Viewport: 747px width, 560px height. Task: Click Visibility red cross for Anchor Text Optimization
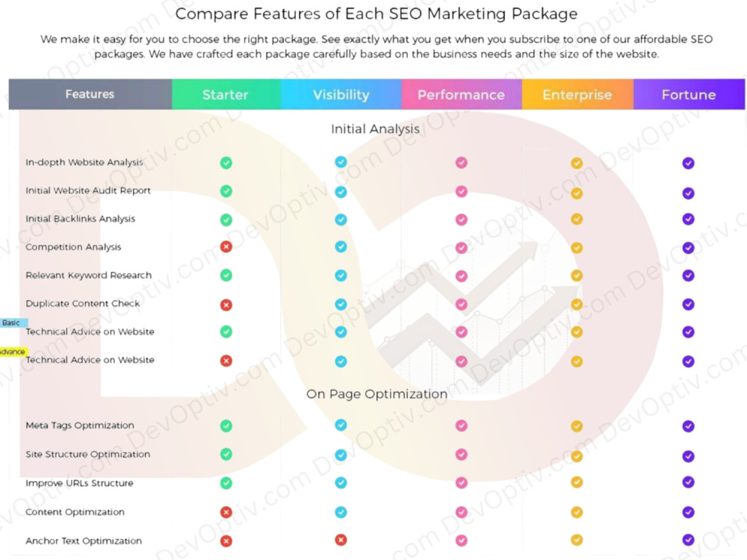(x=341, y=540)
